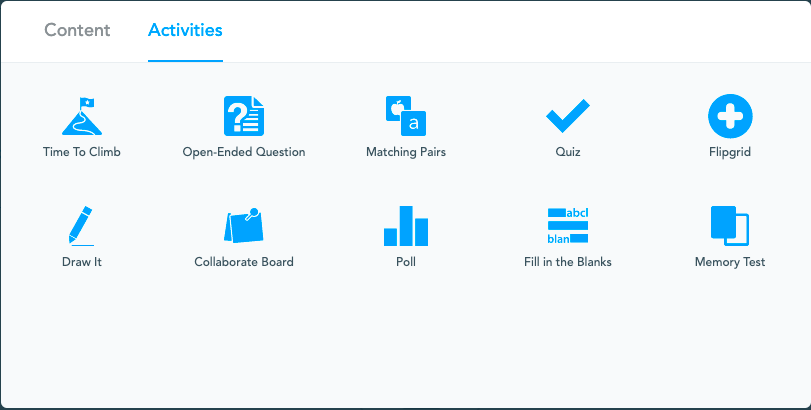Screen dimensions: 811x410
Task: Select the Time To Climb mountain icon
Action: click(82, 116)
